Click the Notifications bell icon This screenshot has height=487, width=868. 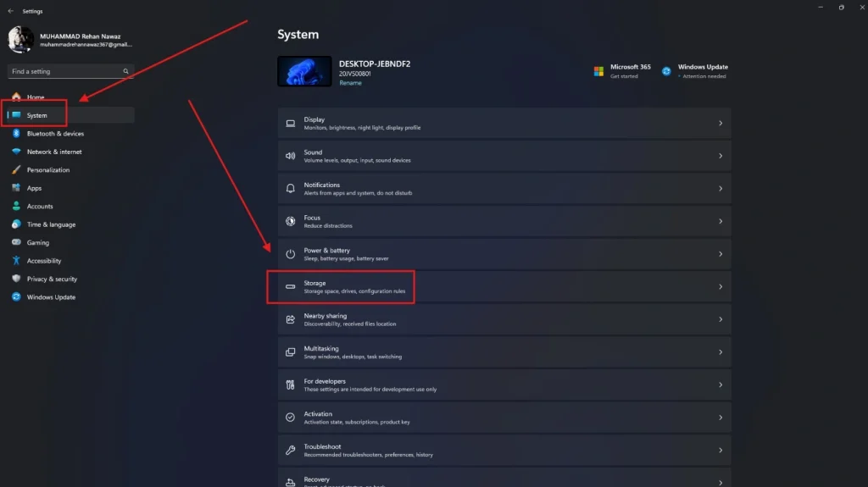290,189
